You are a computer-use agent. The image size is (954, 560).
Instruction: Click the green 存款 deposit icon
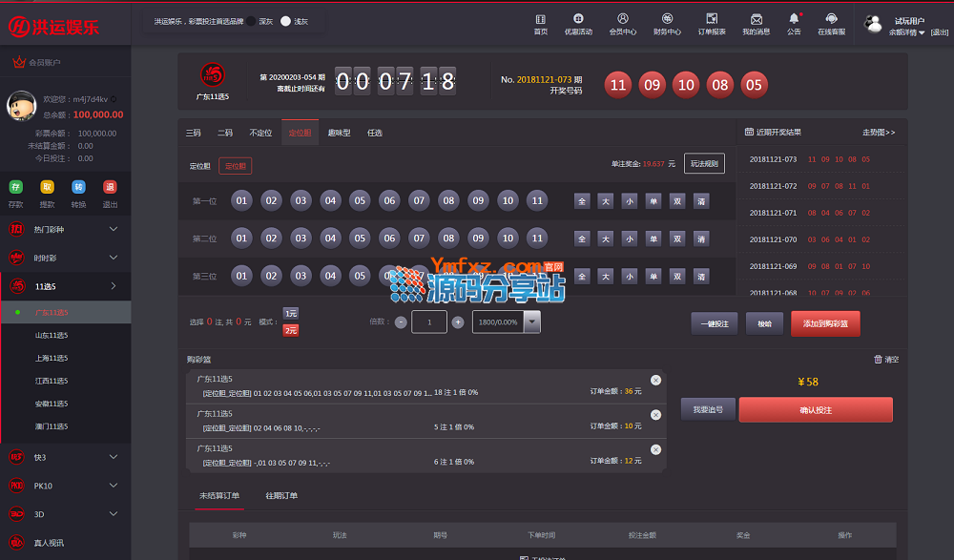pyautogui.click(x=16, y=187)
